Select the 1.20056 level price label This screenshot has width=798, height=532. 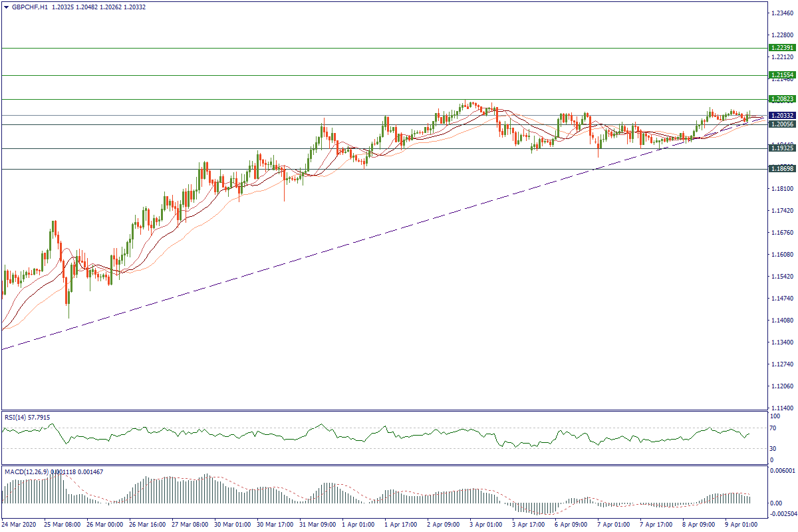click(x=782, y=124)
